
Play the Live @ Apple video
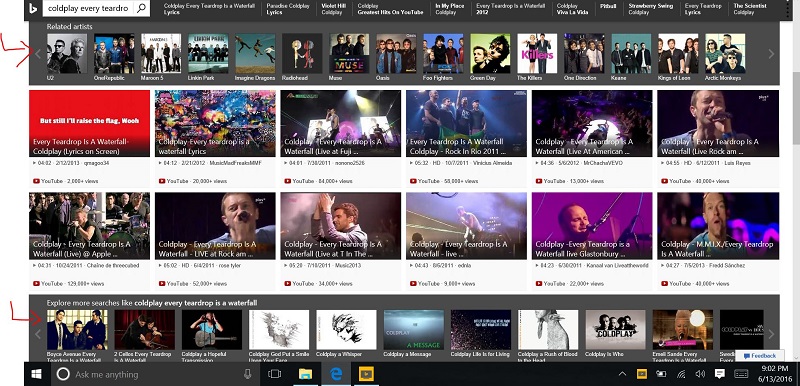(x=89, y=226)
